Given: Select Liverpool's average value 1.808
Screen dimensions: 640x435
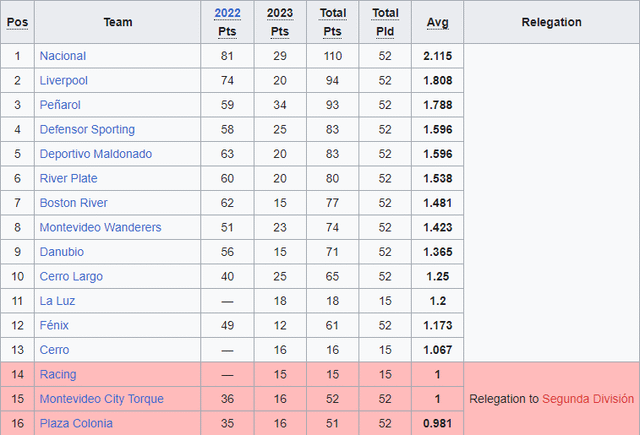Looking at the screenshot, I should pos(438,80).
